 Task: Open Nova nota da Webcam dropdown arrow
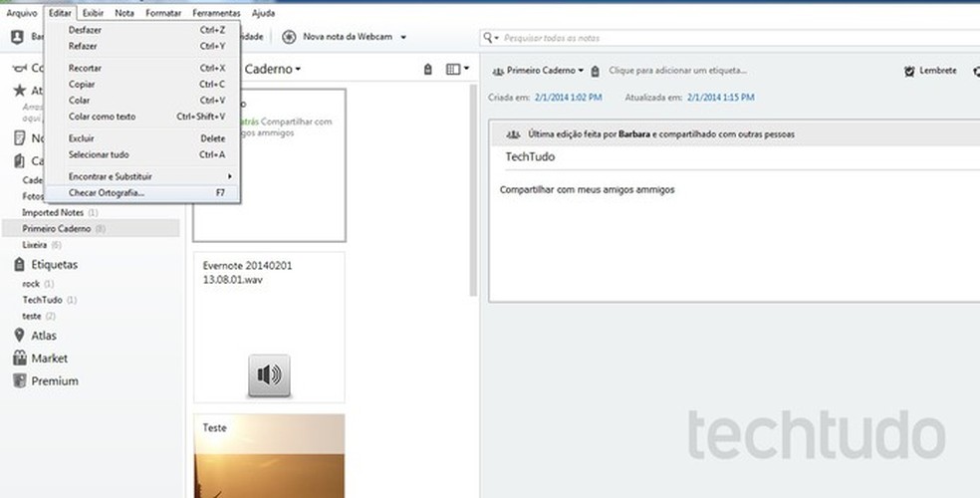[x=403, y=38]
